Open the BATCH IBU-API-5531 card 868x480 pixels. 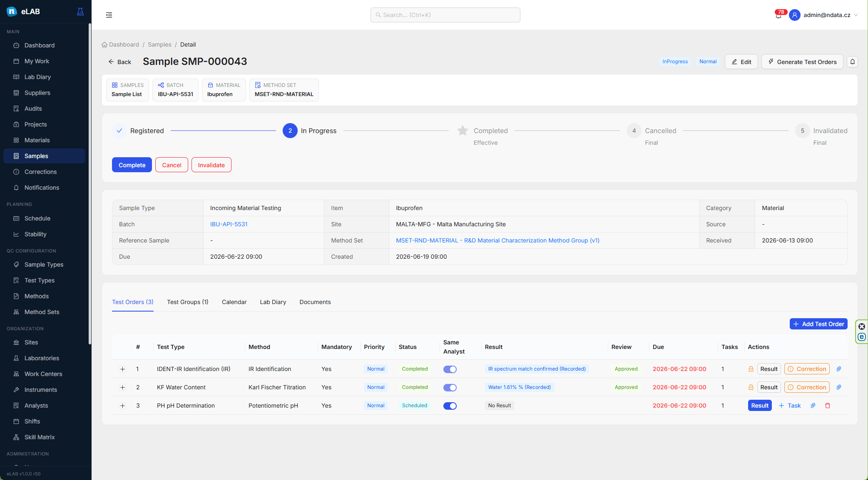pyautogui.click(x=175, y=90)
